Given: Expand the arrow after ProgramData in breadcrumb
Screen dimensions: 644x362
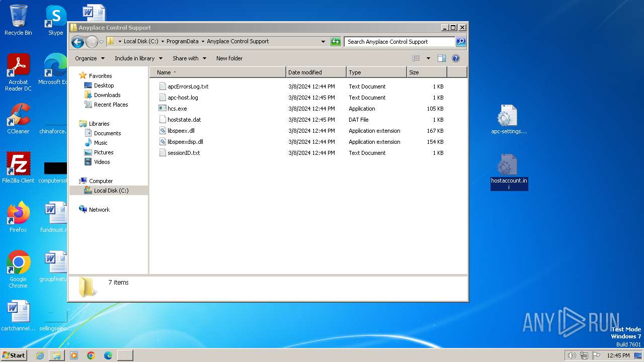Looking at the screenshot, I should tap(203, 42).
